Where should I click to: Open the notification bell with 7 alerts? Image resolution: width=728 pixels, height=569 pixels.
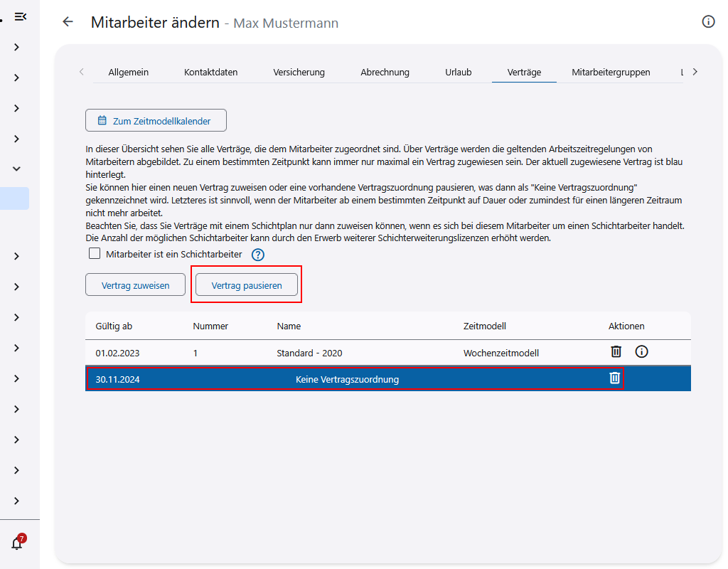point(17,543)
